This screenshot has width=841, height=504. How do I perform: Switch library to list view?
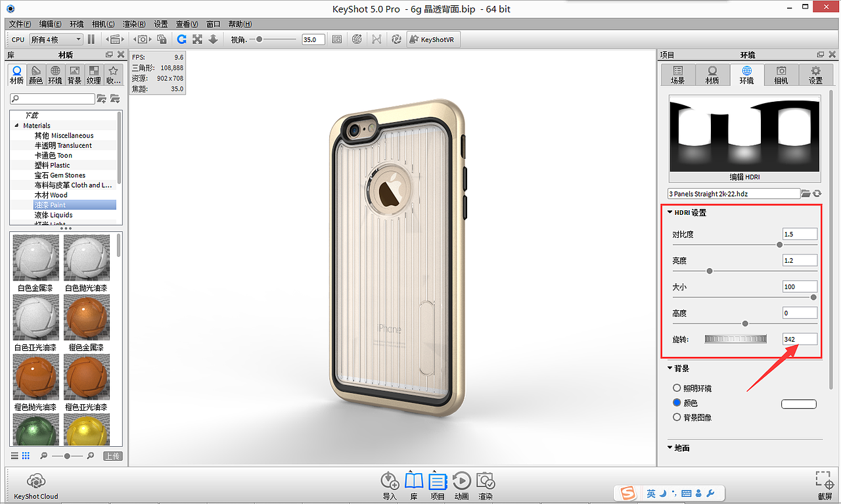pos(14,455)
